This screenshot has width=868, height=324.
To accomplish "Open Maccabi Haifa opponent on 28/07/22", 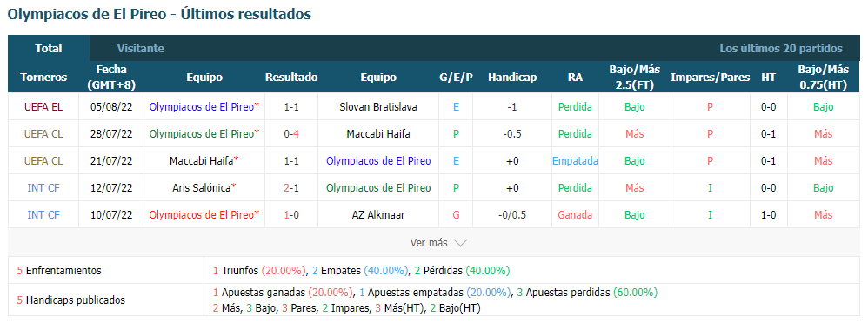I will pyautogui.click(x=378, y=134).
